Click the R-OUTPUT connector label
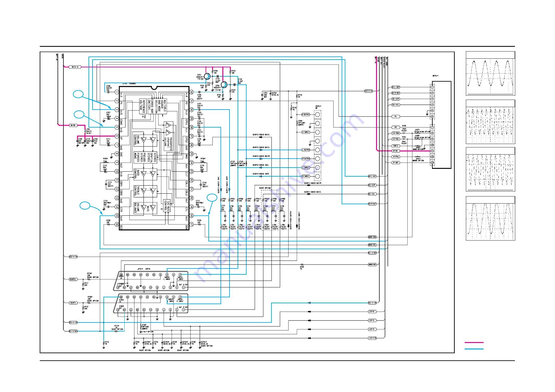 306,159
